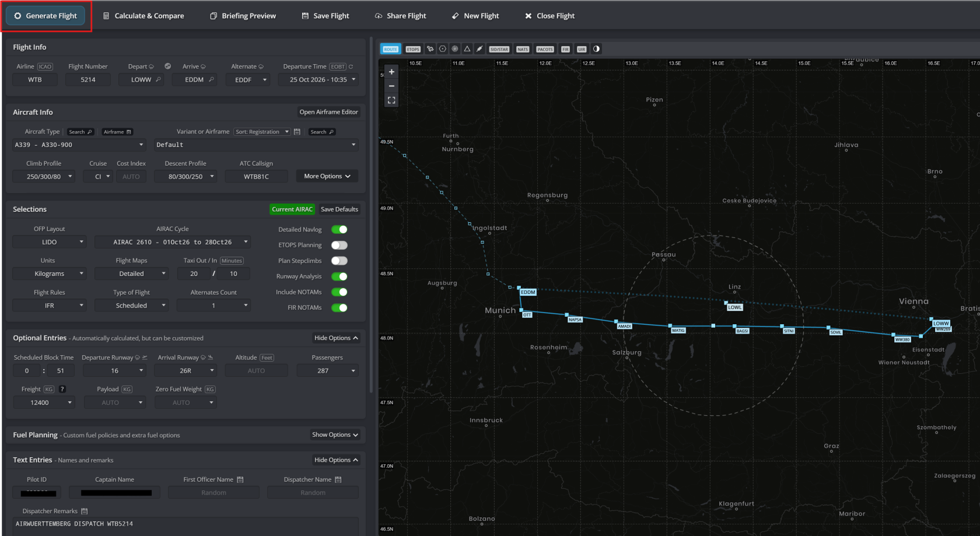
Task: Click the Generate Flight button
Action: pos(46,16)
